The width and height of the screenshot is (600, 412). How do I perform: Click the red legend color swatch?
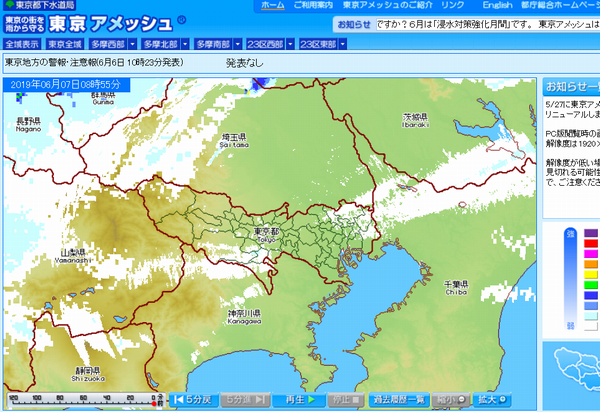(590, 243)
